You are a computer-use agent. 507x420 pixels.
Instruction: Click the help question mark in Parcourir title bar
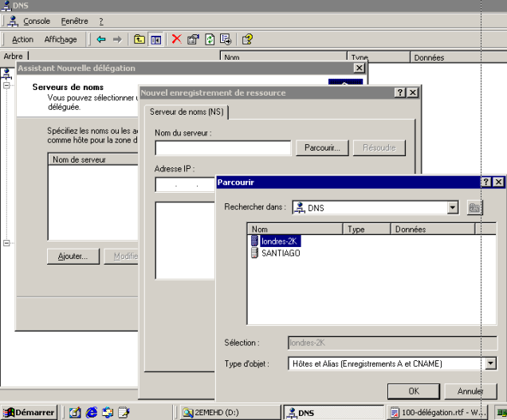[485, 183]
